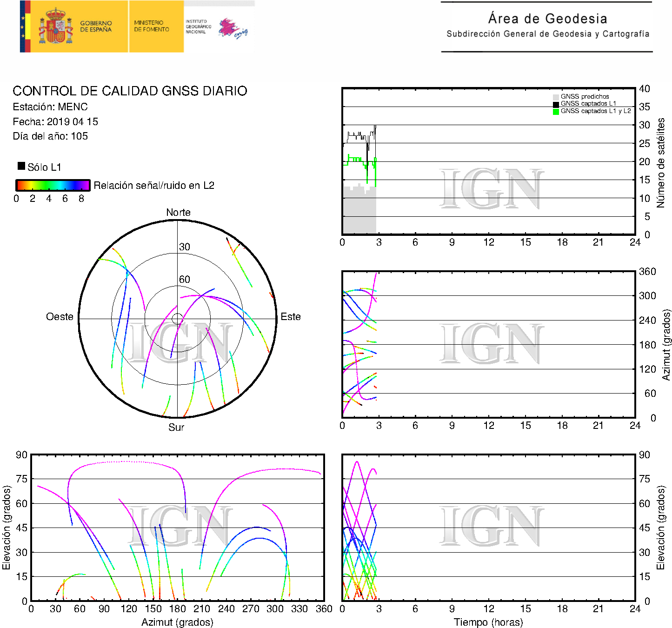This screenshot has width=672, height=628.
Task: Click the 30 elevation ring label on the sky plot
Action: pos(185,247)
